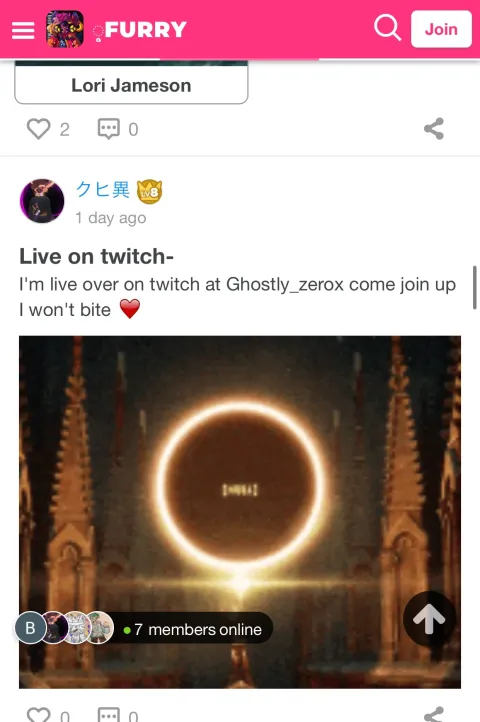Open the Live on twitch- post title
480x722 pixels.
pos(96,256)
